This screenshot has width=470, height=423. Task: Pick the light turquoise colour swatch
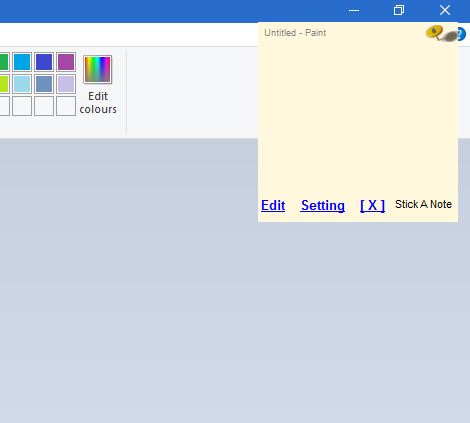point(22,84)
